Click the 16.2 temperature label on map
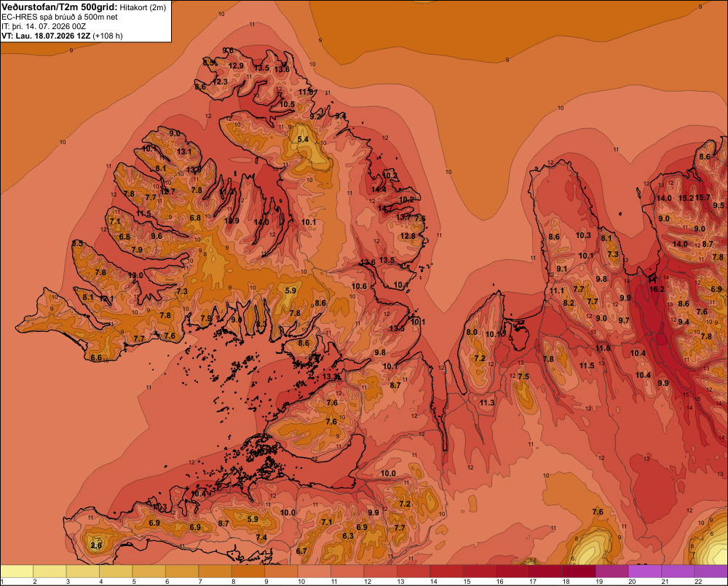Image resolution: width=728 pixels, height=586 pixels. point(657,289)
